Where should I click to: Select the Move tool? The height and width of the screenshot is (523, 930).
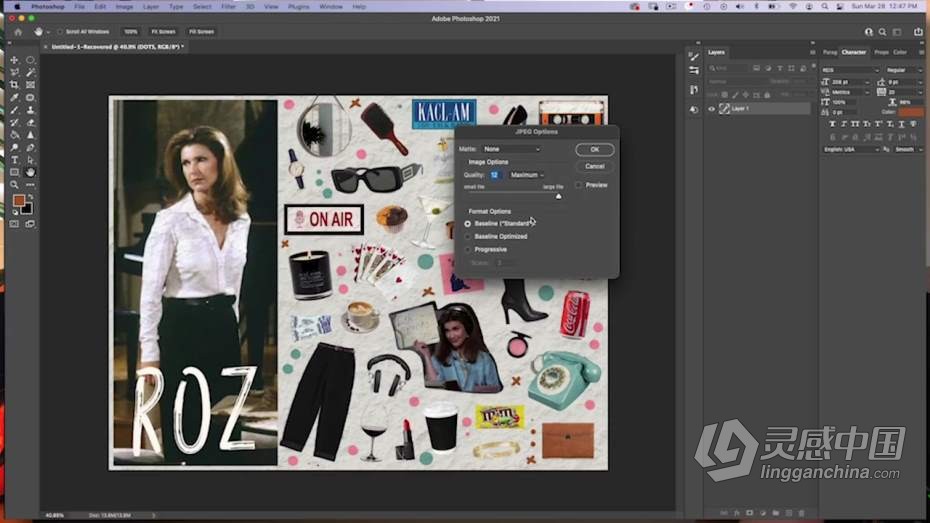pos(14,60)
